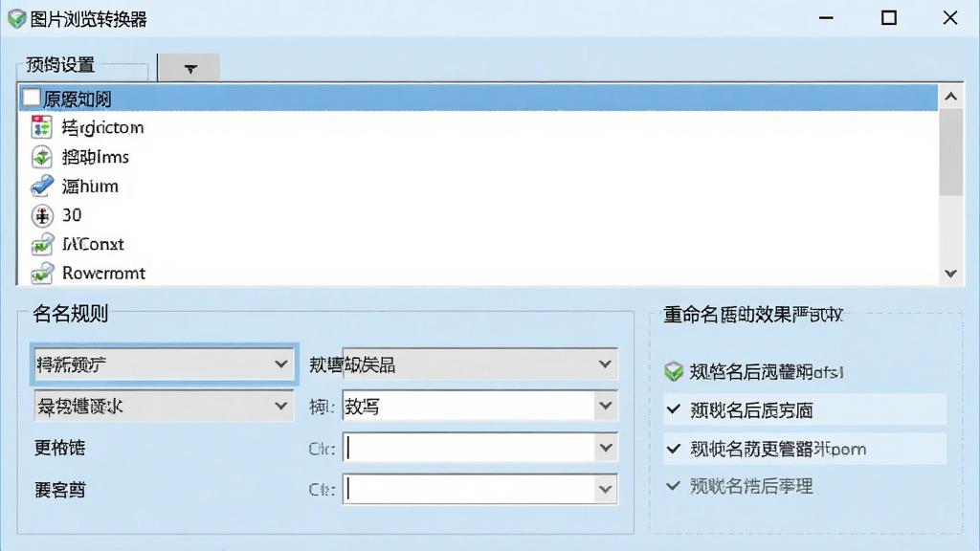Toggle the first checkmark option below shield row
980x551 pixels.
[673, 409]
